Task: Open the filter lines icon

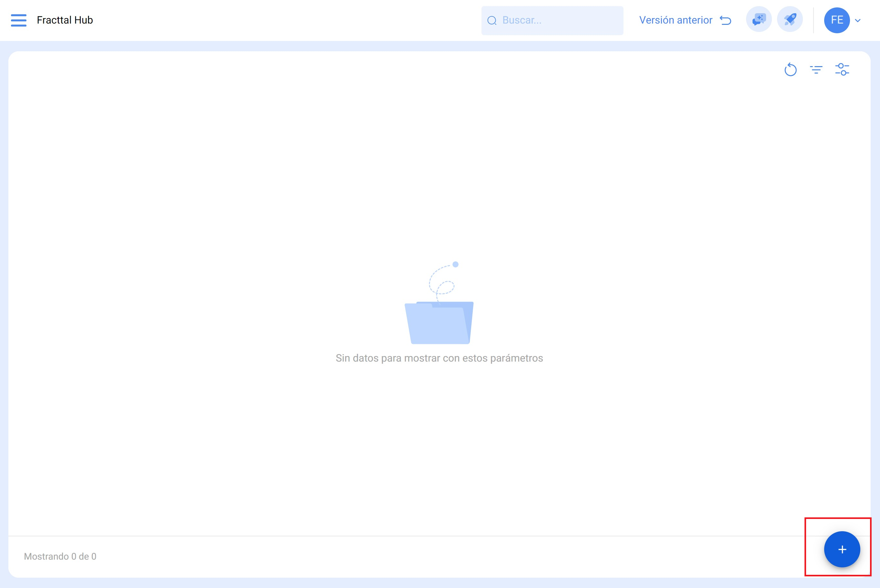Action: tap(816, 69)
